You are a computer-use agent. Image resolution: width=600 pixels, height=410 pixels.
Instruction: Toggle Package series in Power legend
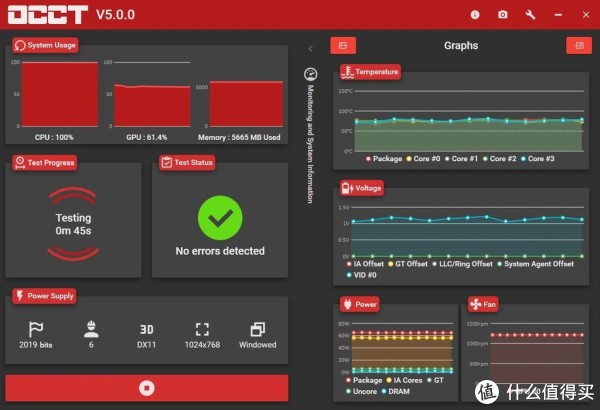coord(364,380)
